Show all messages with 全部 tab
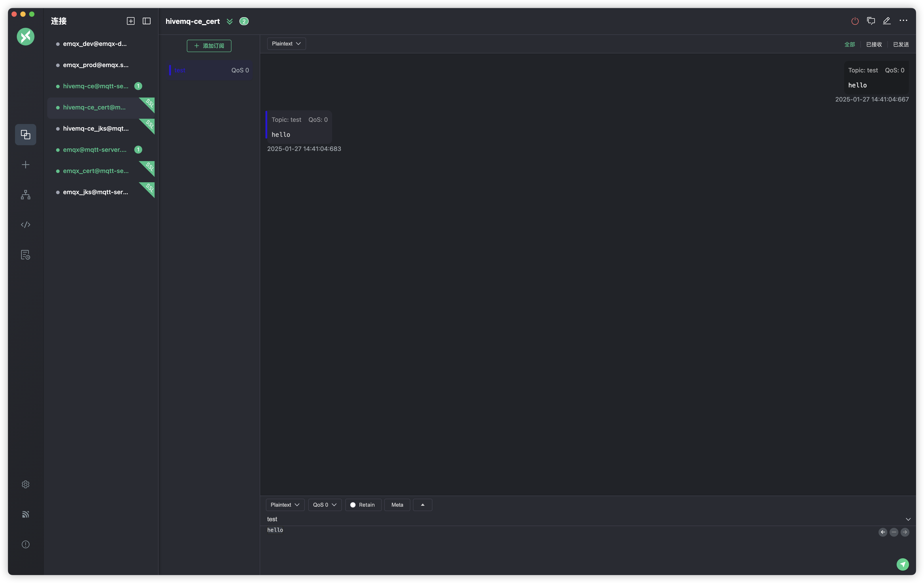The width and height of the screenshot is (924, 583). pos(850,44)
